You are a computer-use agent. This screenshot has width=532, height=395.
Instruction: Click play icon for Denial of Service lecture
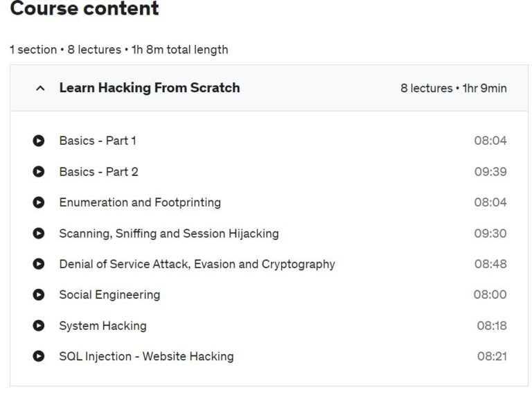[39, 264]
